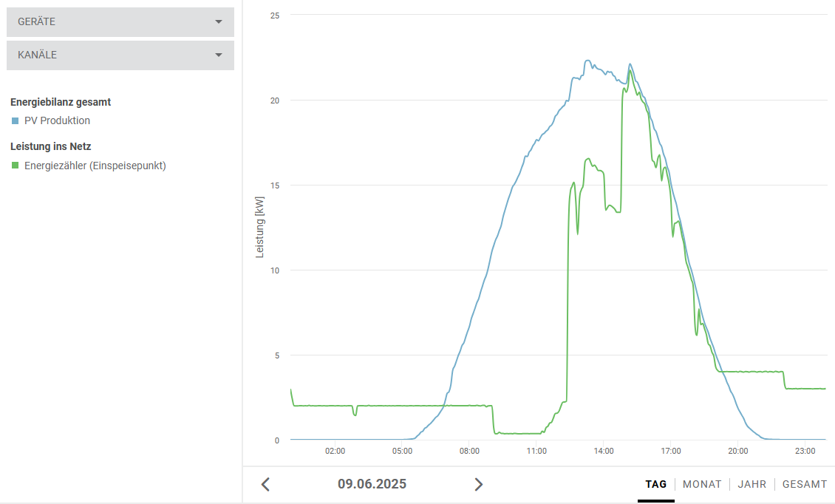Click the 11:00 label on the time axis
The width and height of the screenshot is (835, 504).
tap(536, 451)
